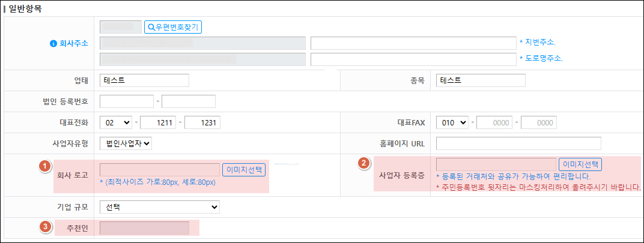
Task: Click the blue info icon beside 회사주소
Action: pos(52,44)
